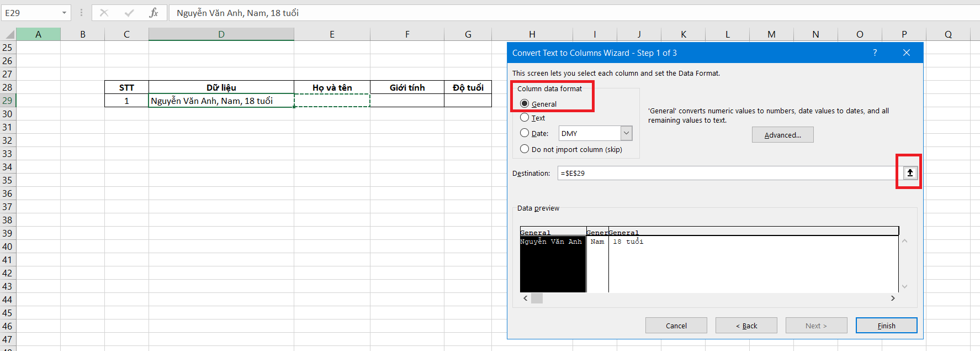Click data preview vertical scroll down arrow
Screen dimensions: 980x351
(904, 286)
